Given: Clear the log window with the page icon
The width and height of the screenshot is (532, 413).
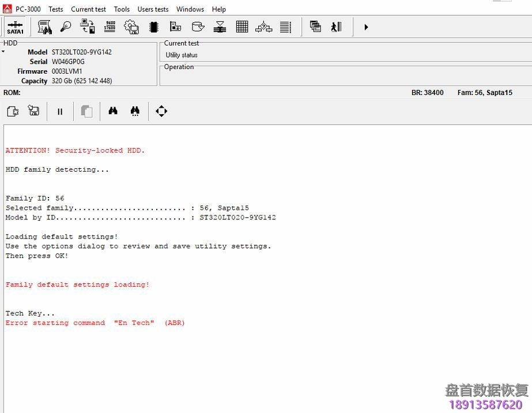Looking at the screenshot, I should (x=12, y=111).
